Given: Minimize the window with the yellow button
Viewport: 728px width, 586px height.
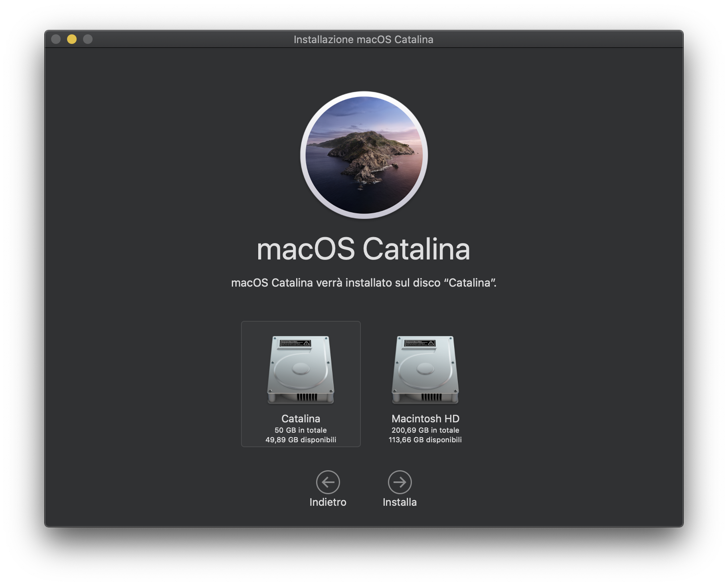Looking at the screenshot, I should click(72, 39).
